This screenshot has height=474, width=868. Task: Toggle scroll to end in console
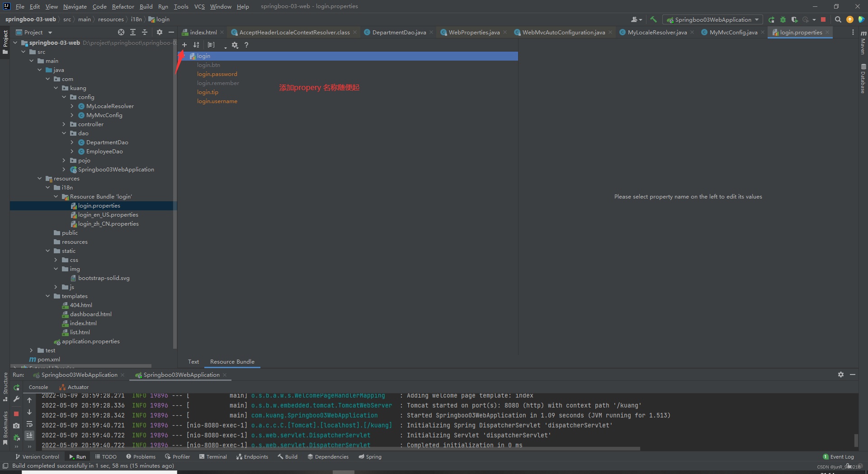29,435
